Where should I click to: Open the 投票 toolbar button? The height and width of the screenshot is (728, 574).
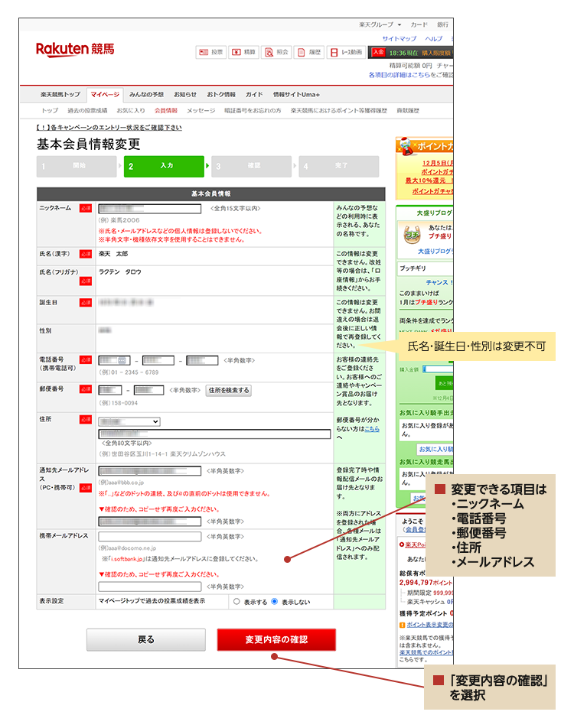[x=211, y=53]
